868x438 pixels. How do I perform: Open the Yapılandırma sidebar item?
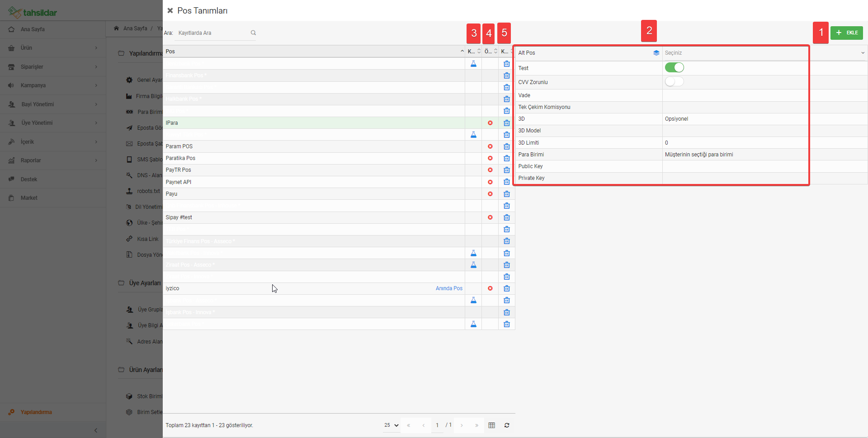(53, 412)
